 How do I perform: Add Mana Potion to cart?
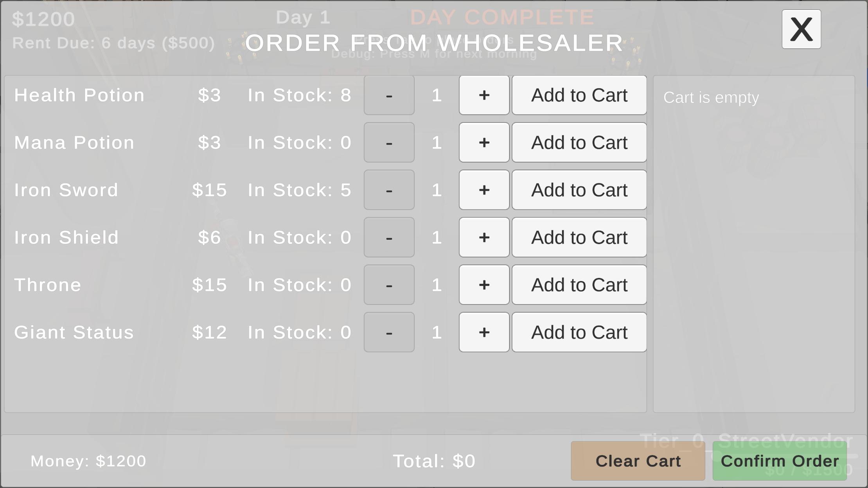(579, 142)
